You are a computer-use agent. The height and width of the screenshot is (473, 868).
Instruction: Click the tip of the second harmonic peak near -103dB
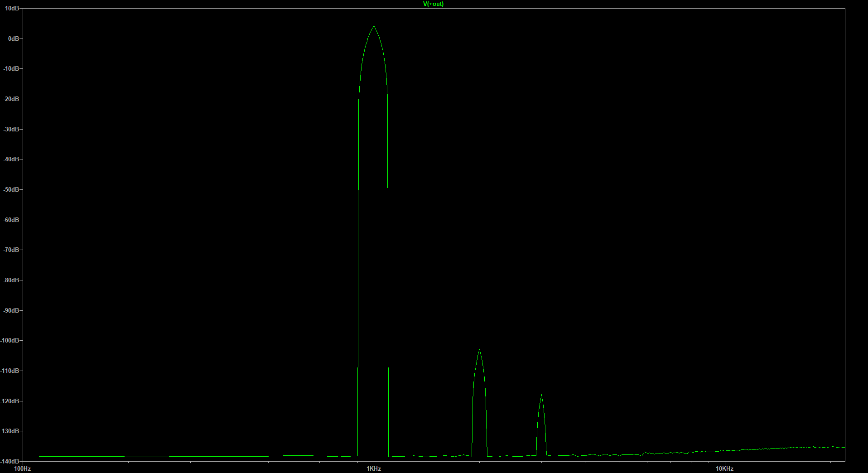[479, 349]
